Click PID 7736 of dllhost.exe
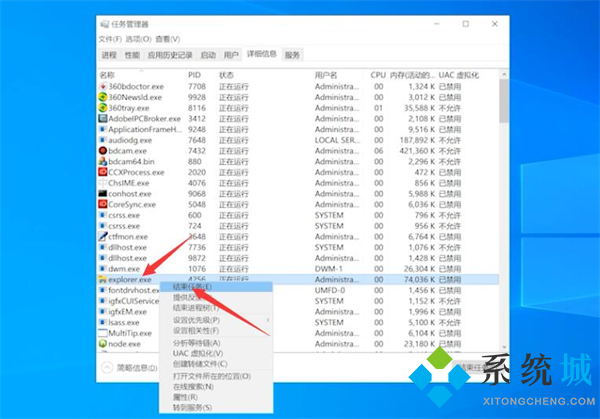600x419 pixels. click(197, 247)
